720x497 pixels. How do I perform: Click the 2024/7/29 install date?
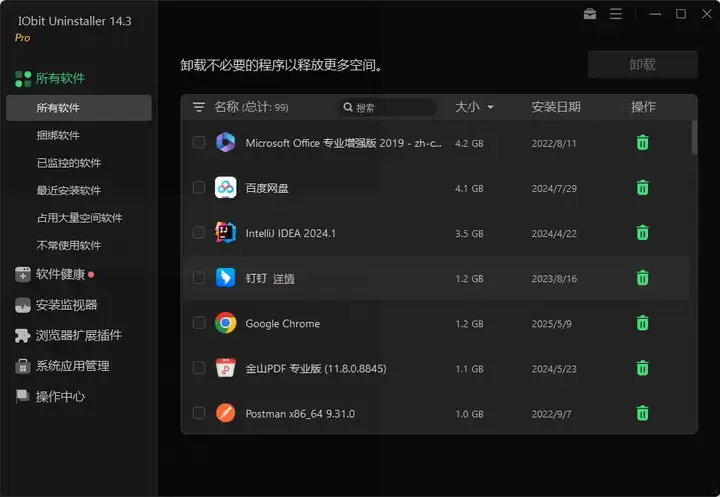[554, 188]
